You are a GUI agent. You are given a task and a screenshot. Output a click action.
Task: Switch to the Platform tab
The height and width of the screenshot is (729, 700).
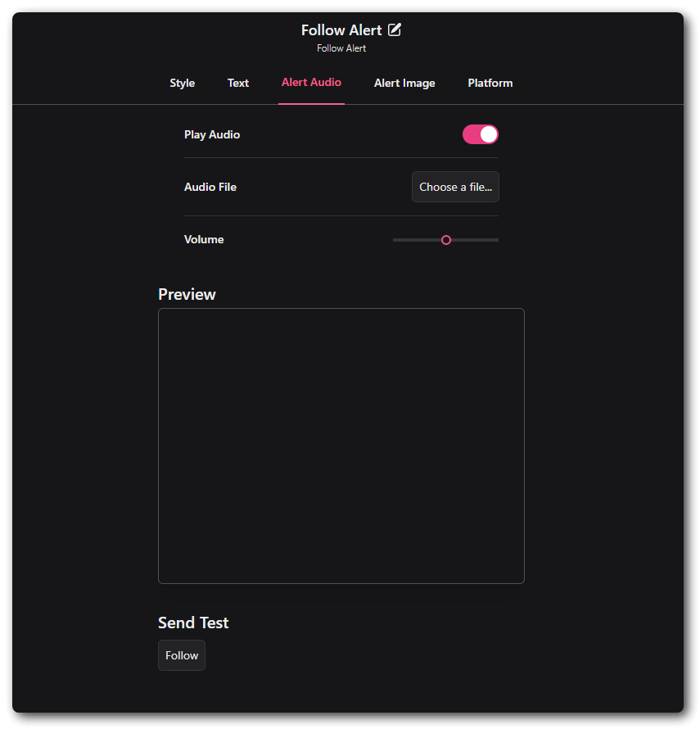coord(490,83)
